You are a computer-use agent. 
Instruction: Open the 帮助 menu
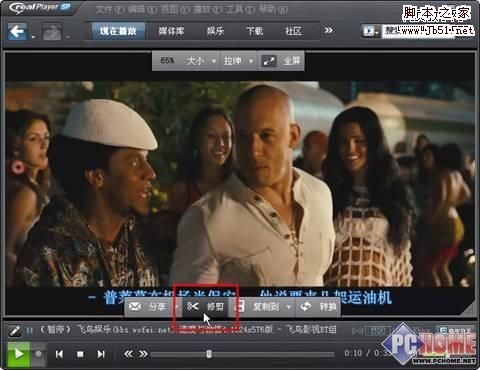273,9
